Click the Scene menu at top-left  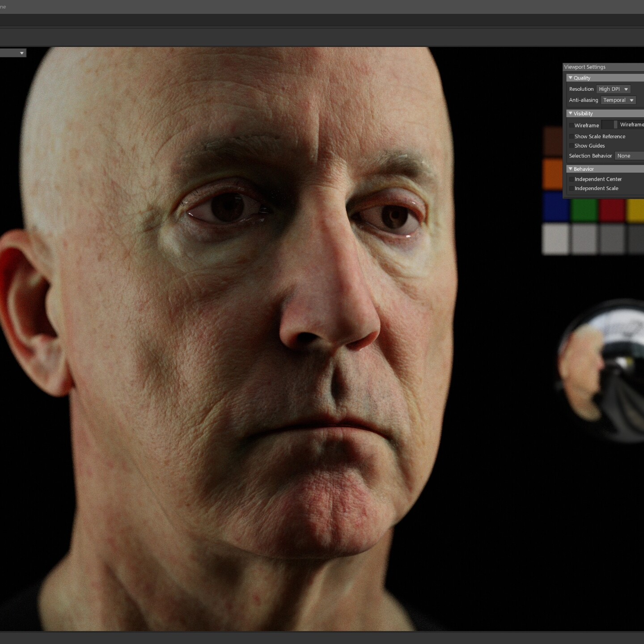point(4,7)
